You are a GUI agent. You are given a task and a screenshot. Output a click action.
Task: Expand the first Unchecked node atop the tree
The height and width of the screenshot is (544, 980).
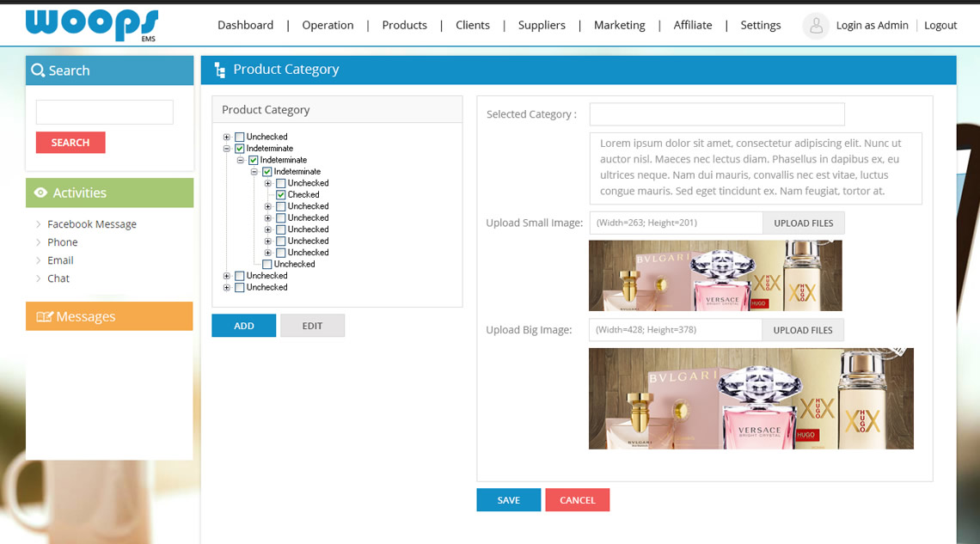(x=227, y=137)
